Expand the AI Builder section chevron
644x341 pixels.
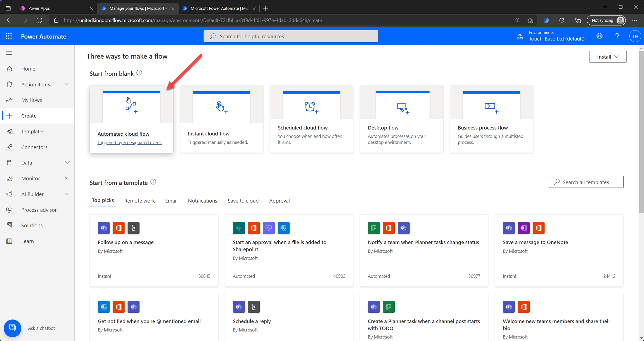point(67,194)
